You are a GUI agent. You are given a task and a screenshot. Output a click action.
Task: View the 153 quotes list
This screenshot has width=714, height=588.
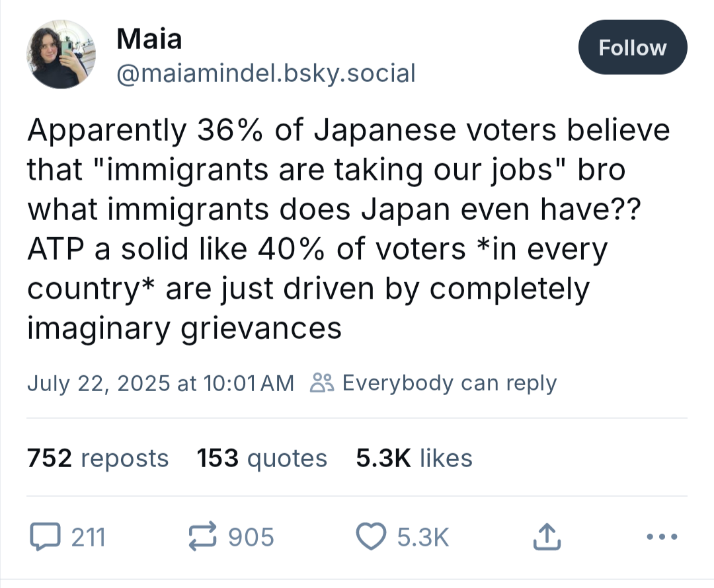click(262, 458)
